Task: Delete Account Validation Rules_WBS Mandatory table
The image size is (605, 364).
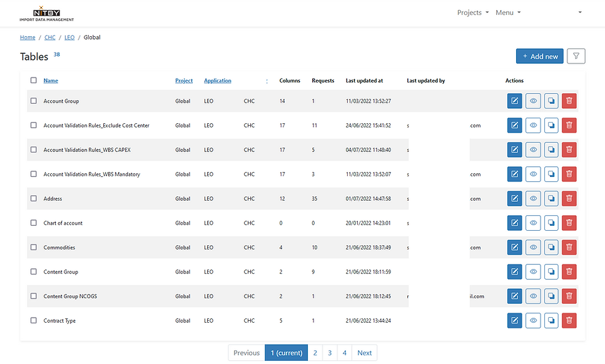Action: (569, 174)
